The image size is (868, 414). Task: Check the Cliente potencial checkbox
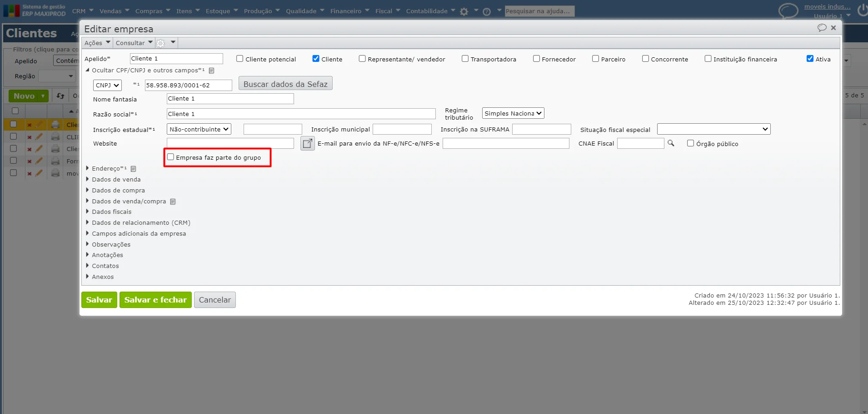point(240,59)
